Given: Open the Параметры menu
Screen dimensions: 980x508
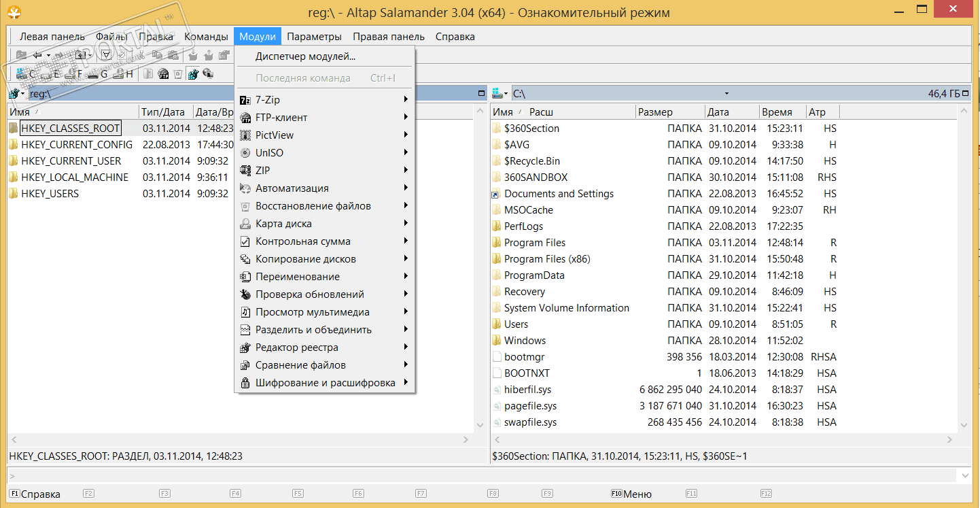Looking at the screenshot, I should pos(314,37).
